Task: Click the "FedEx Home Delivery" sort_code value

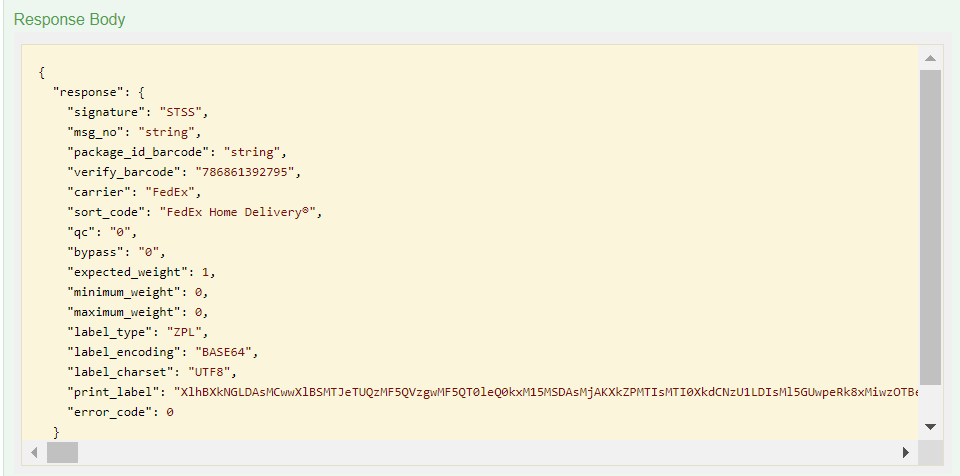Action: [x=238, y=212]
